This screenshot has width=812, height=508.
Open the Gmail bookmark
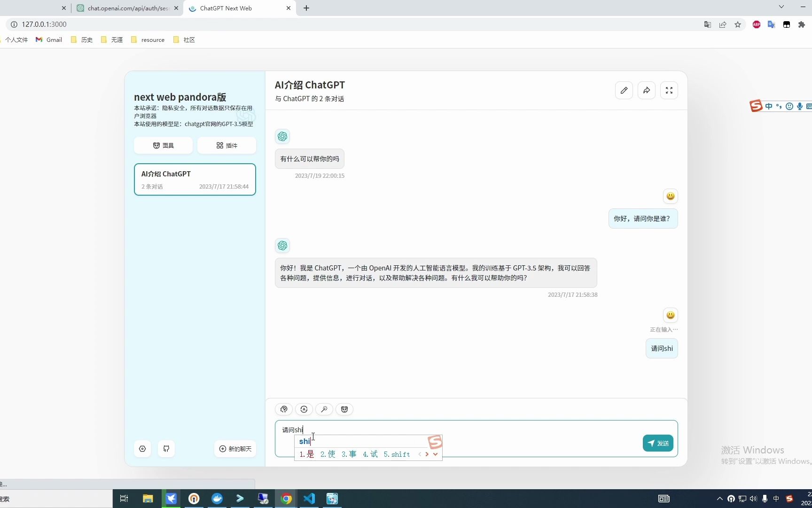click(x=49, y=40)
